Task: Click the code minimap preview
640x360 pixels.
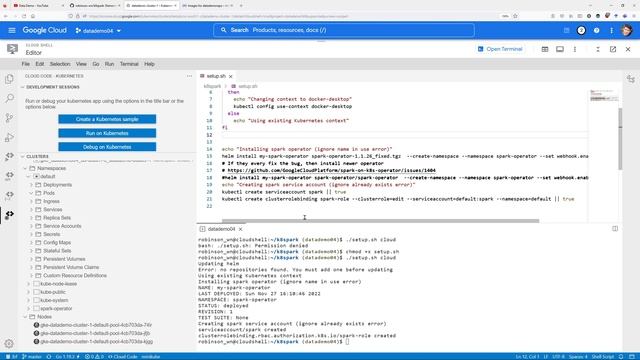Action: point(604,96)
